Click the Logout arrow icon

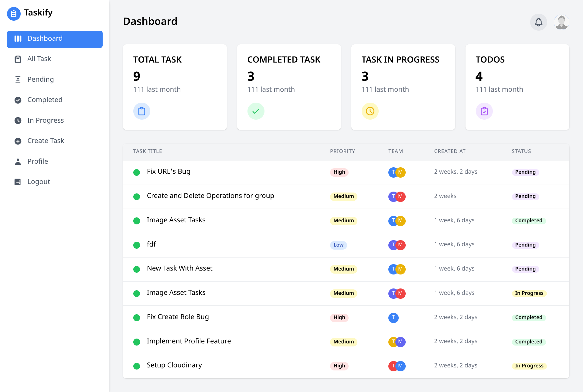point(18,182)
